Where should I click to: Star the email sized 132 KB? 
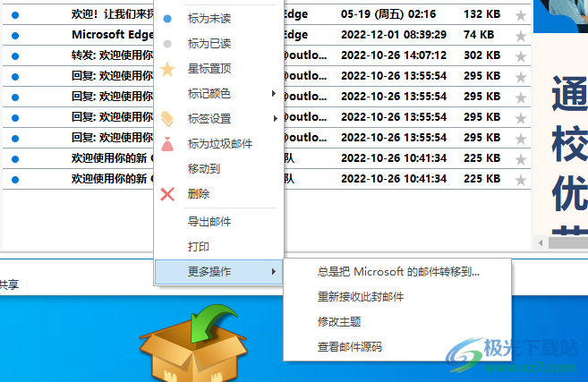click(521, 15)
